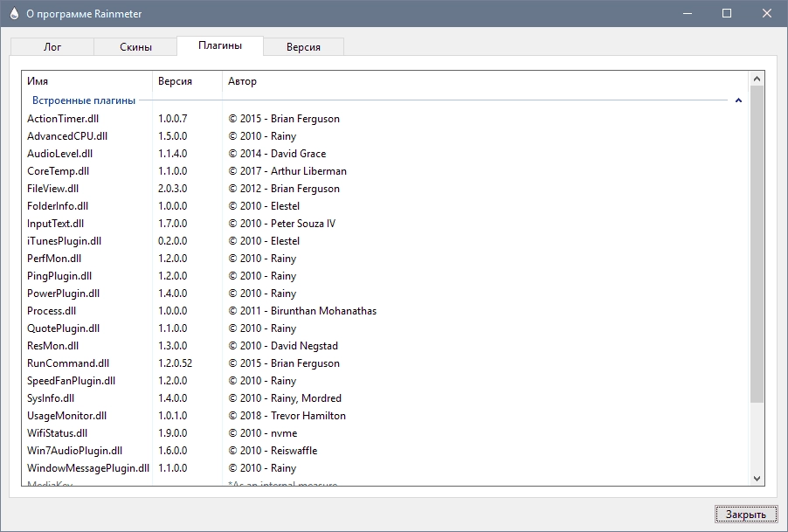788x532 pixels.
Task: Click author © 2010 - Reiswaffle
Action: tap(273, 451)
